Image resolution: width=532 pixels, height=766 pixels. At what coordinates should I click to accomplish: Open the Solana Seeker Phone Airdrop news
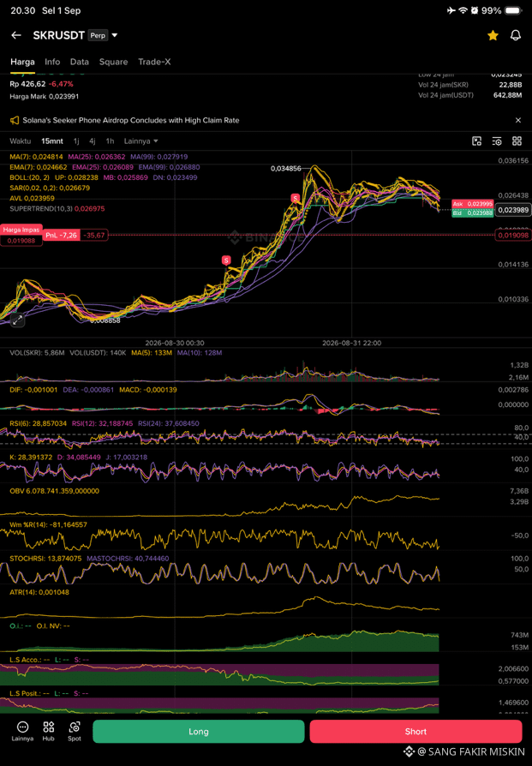[131, 120]
